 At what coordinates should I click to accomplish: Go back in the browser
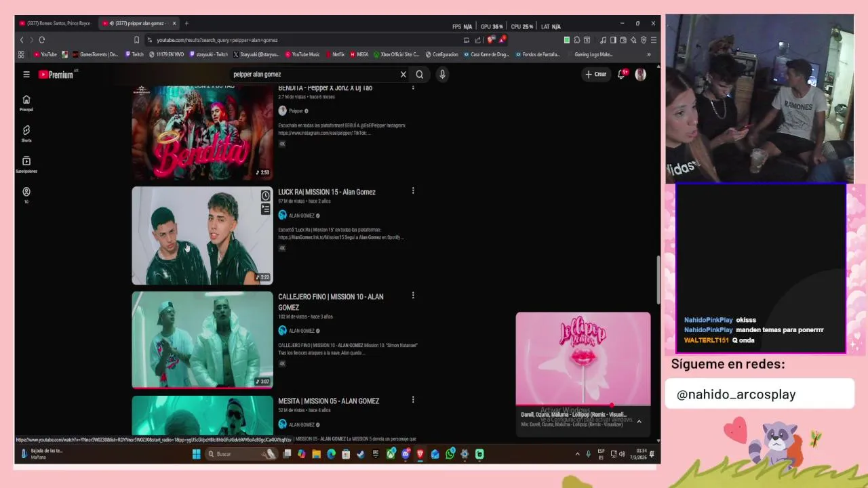[22, 40]
